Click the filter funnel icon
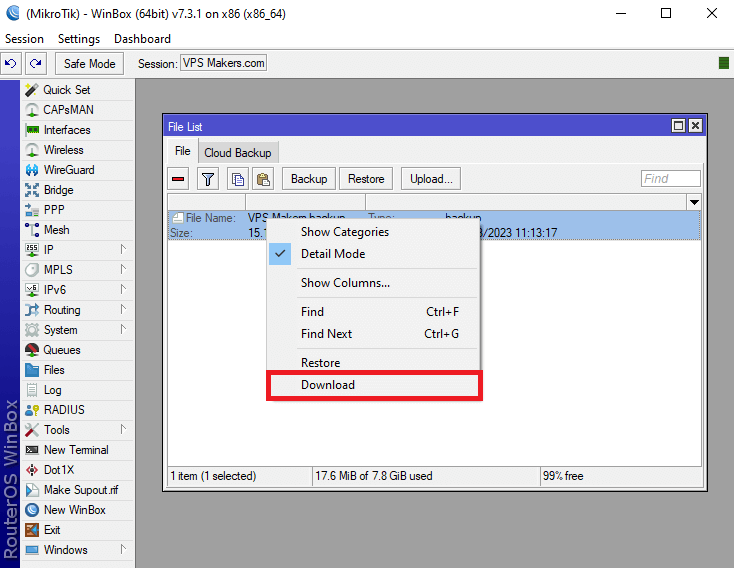The width and height of the screenshot is (734, 568). (208, 179)
